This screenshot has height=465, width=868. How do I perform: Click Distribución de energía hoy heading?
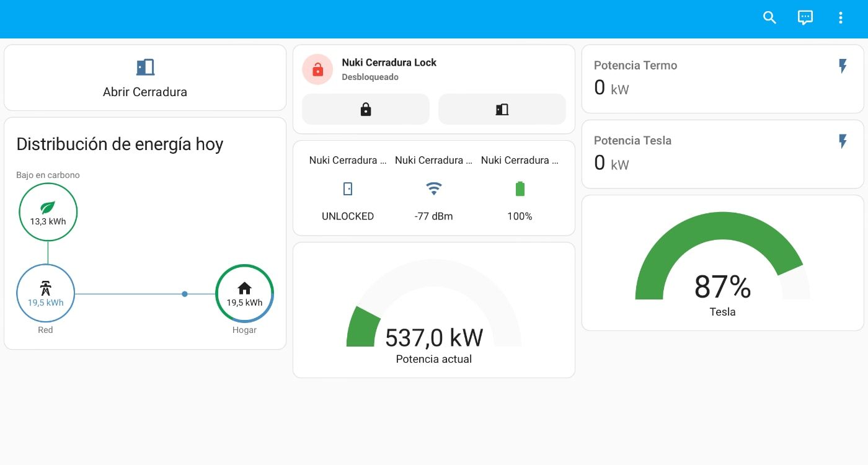(x=120, y=144)
